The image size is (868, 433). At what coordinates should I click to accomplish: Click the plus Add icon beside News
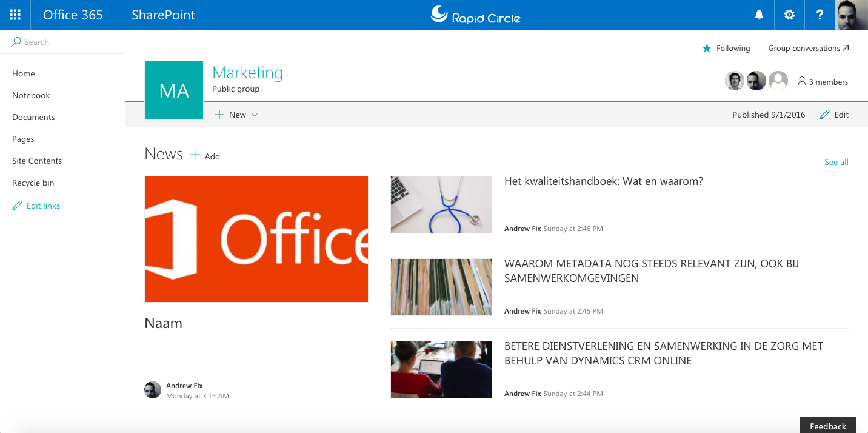click(x=195, y=155)
